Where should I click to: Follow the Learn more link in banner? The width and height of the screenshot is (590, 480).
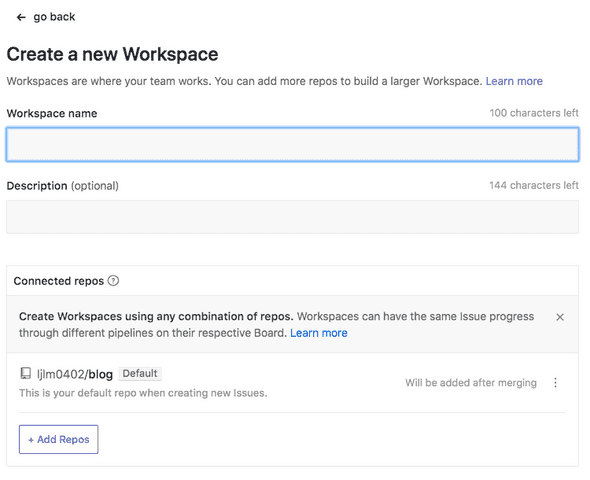point(319,333)
